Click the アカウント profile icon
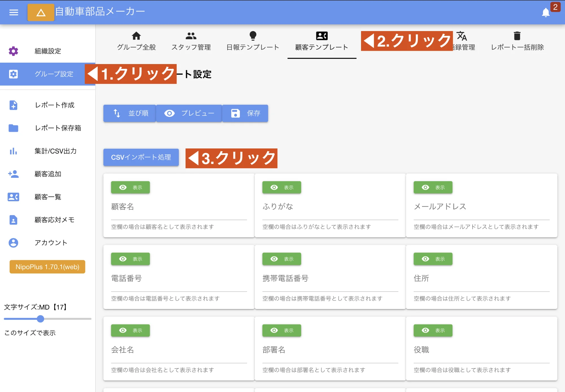The width and height of the screenshot is (565, 392). [x=13, y=243]
